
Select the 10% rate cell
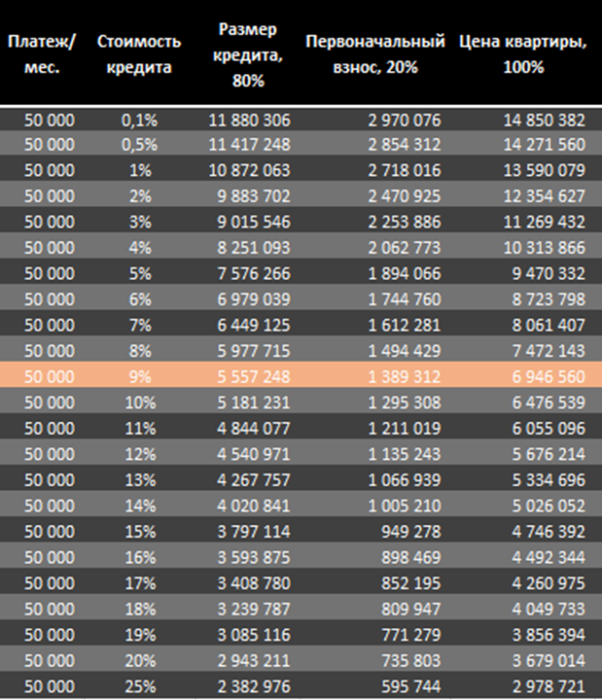click(x=140, y=402)
